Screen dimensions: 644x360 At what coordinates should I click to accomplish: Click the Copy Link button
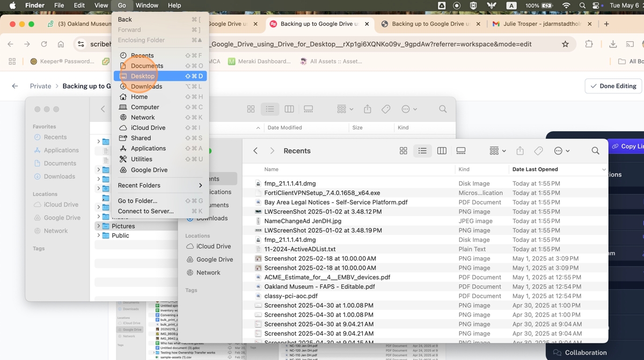[x=628, y=146]
